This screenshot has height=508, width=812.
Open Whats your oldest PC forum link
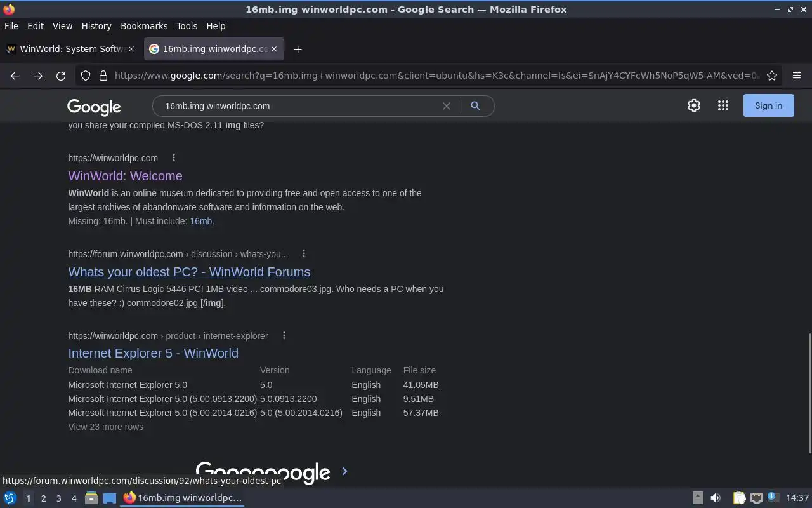click(x=189, y=272)
